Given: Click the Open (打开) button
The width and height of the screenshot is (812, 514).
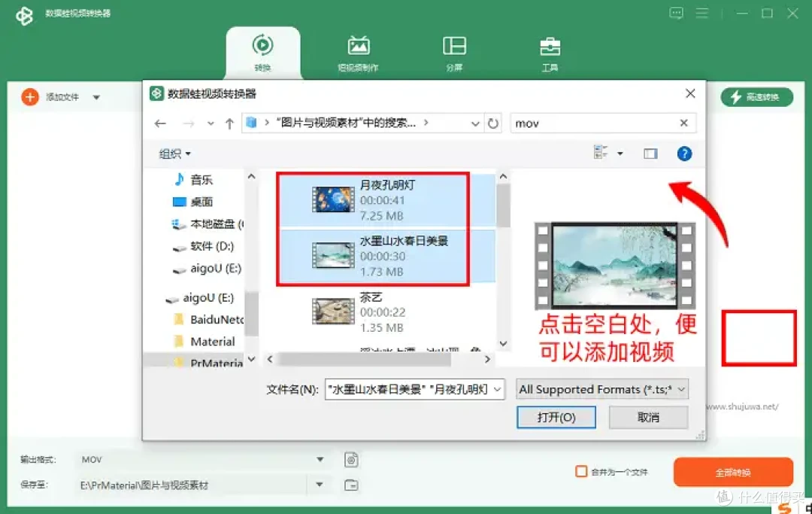Looking at the screenshot, I should [x=556, y=417].
